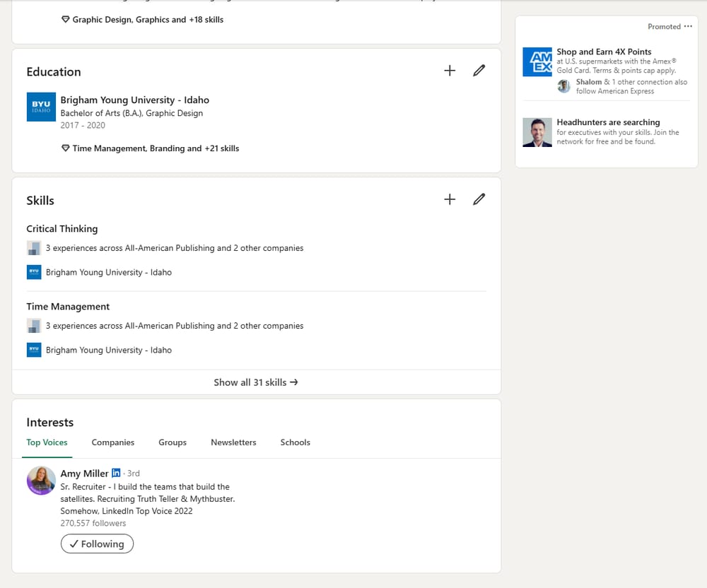The image size is (707, 588).
Task: Switch to the Groups interests tab
Action: tap(173, 442)
